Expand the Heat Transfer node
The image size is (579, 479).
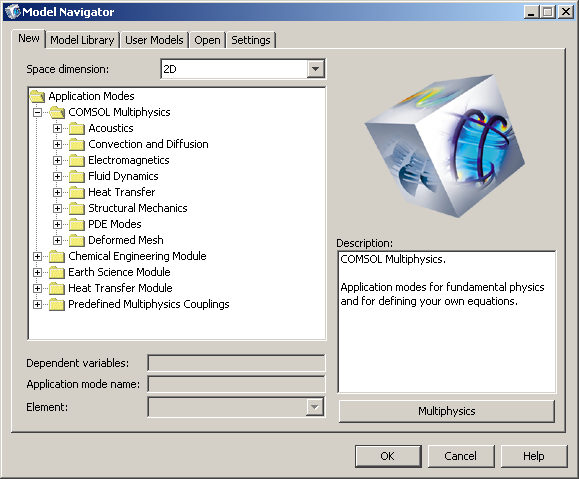(57, 192)
